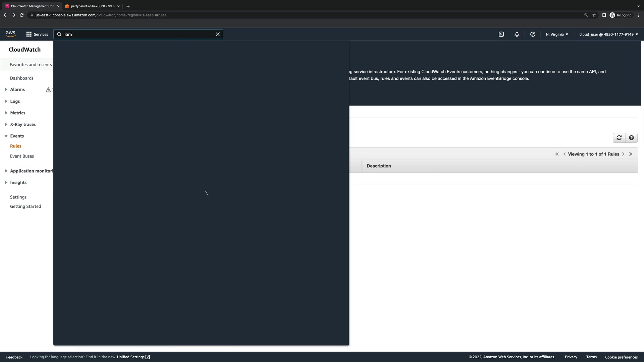
Task: Click the rules table help icon
Action: point(631,138)
